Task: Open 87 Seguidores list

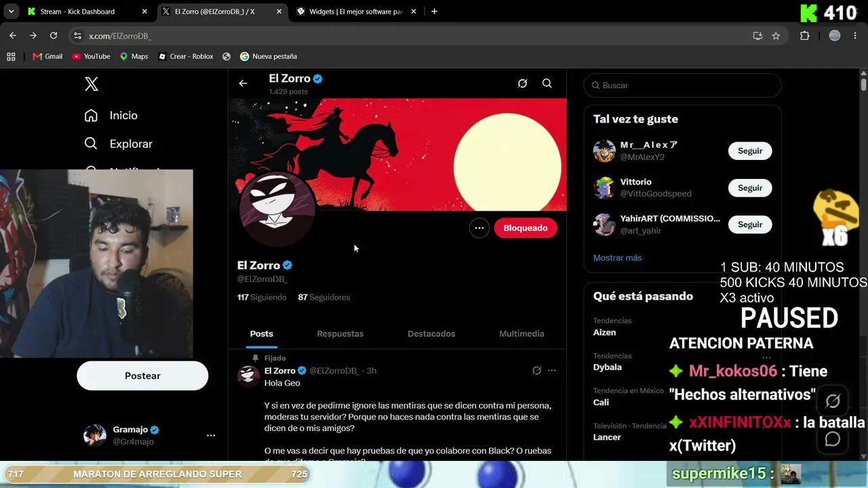Action: click(x=324, y=297)
